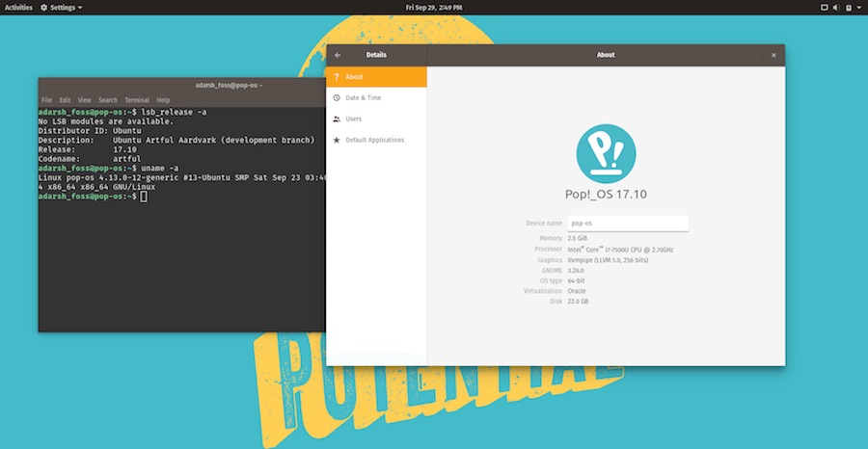Image resolution: width=868 pixels, height=449 pixels.
Task: Go back using the Details arrow
Action: point(338,55)
